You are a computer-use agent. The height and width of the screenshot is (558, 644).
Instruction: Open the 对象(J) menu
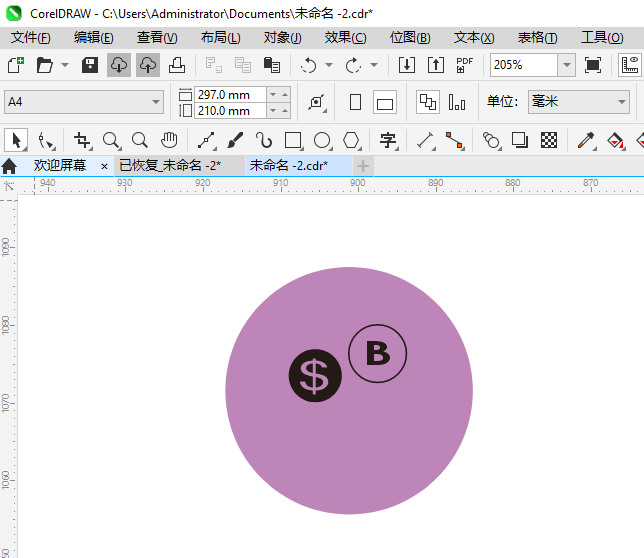tap(283, 38)
